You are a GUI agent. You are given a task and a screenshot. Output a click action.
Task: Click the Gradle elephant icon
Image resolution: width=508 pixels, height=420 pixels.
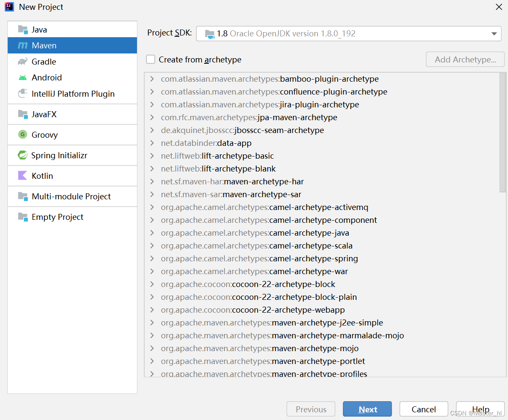(x=23, y=62)
